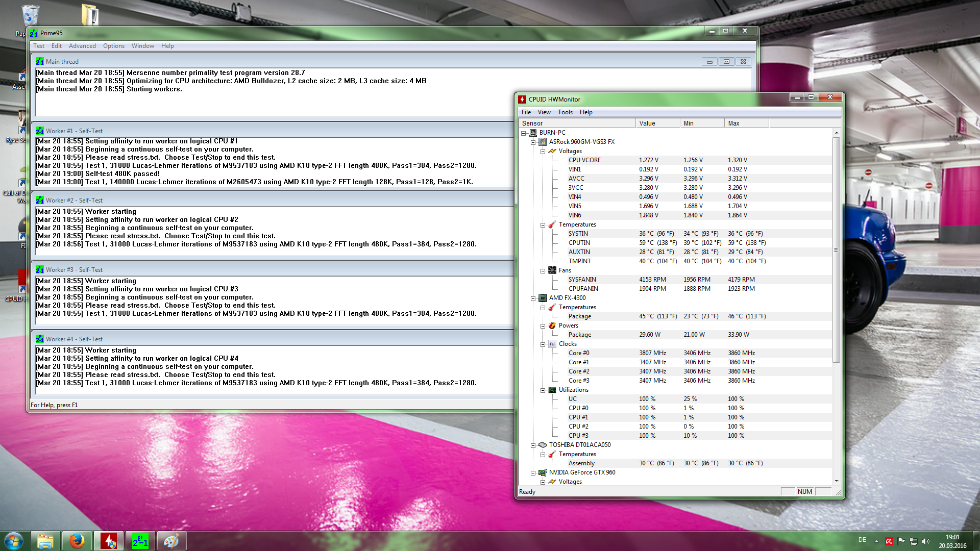Open the Advanced menu in Prime95
This screenshot has height=551, width=980.
(82, 46)
